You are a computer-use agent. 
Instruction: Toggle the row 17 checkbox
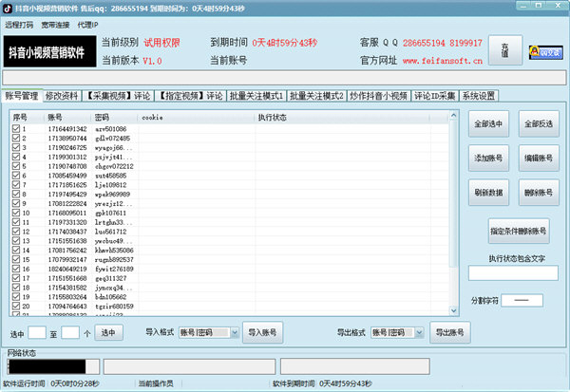pyautogui.click(x=16, y=278)
